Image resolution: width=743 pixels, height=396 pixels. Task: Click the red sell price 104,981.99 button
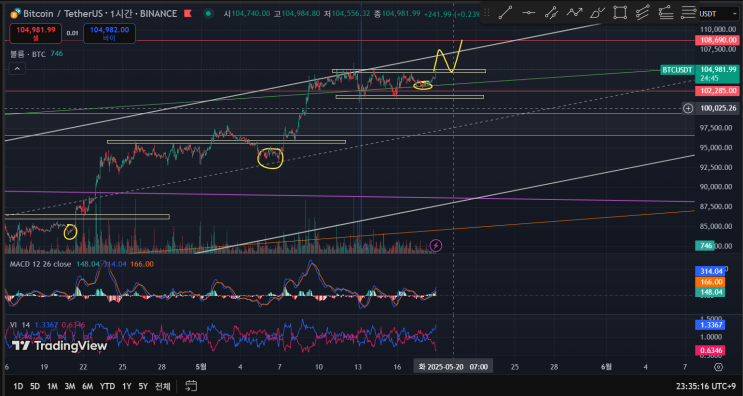point(36,33)
